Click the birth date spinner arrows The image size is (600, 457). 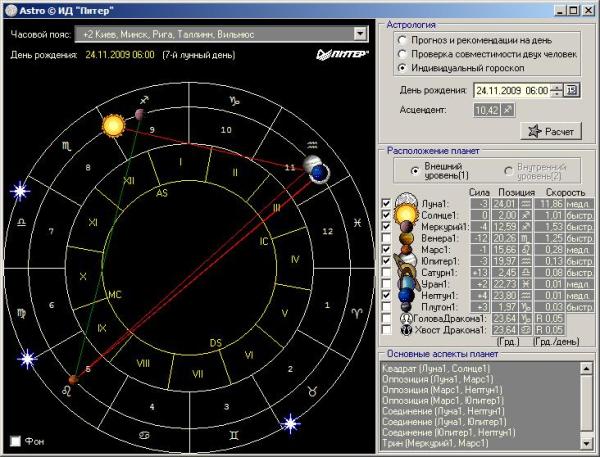[x=557, y=90]
